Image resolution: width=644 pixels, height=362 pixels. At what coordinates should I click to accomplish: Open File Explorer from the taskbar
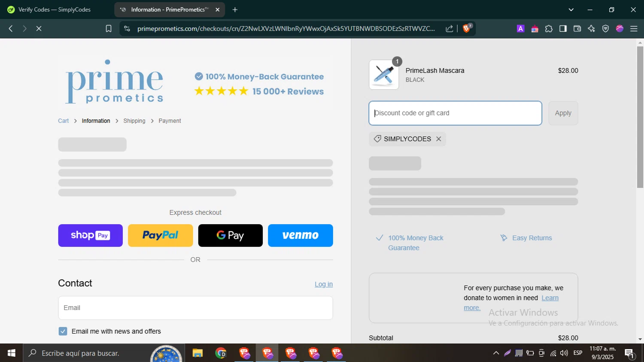197,353
